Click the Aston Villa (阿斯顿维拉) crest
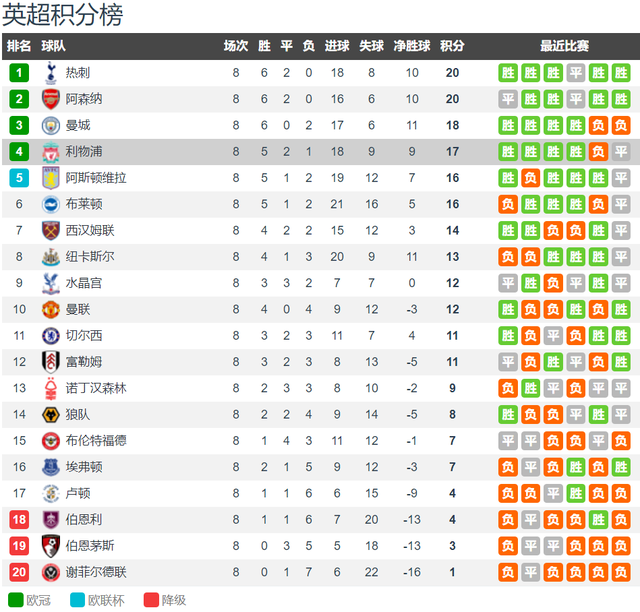 [50, 177]
